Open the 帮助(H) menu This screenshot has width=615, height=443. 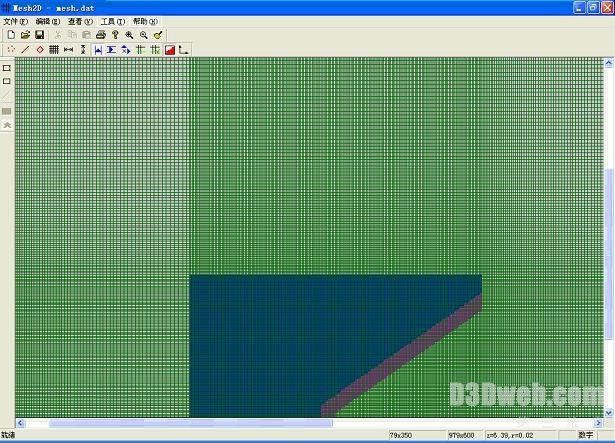(x=145, y=21)
